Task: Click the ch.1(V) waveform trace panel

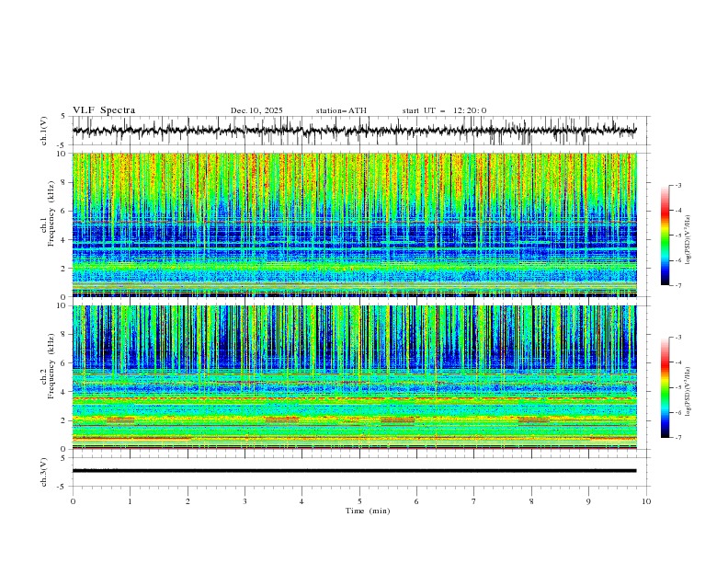Action: (358, 132)
